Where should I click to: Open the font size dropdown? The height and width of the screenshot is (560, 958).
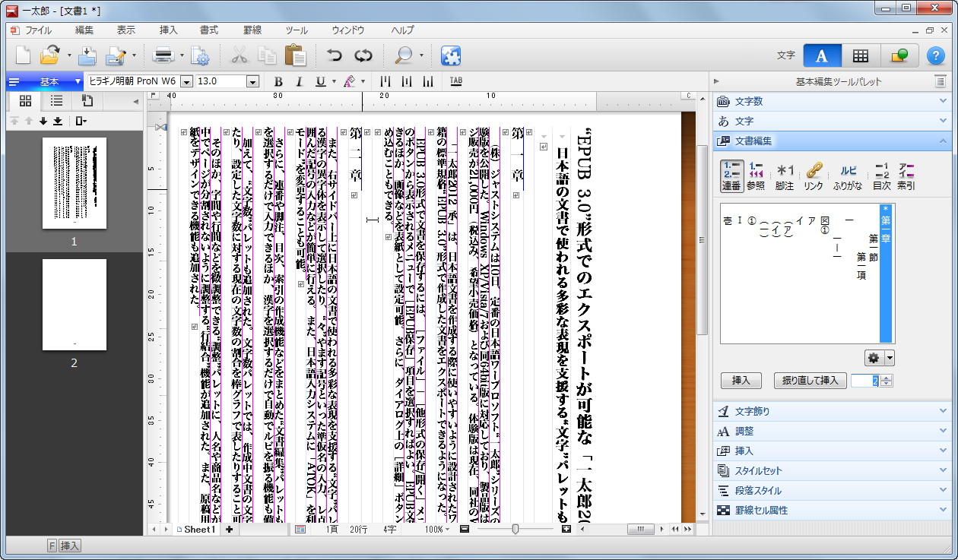253,81
